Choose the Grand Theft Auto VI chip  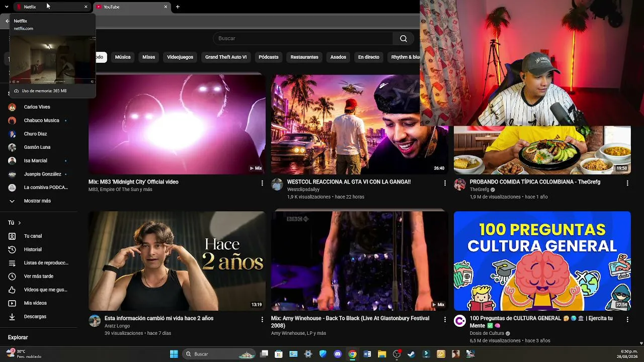[x=226, y=57]
